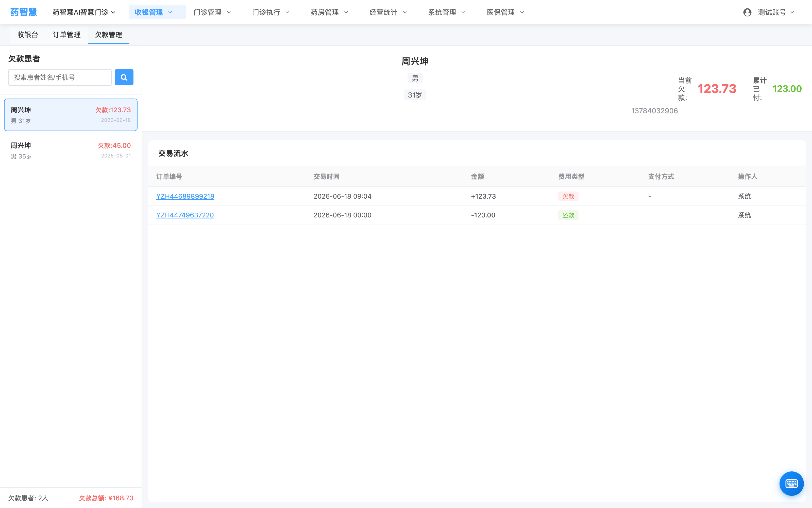
Task: Click the 欠款总额: ¥168.73 footer total
Action: 106,498
